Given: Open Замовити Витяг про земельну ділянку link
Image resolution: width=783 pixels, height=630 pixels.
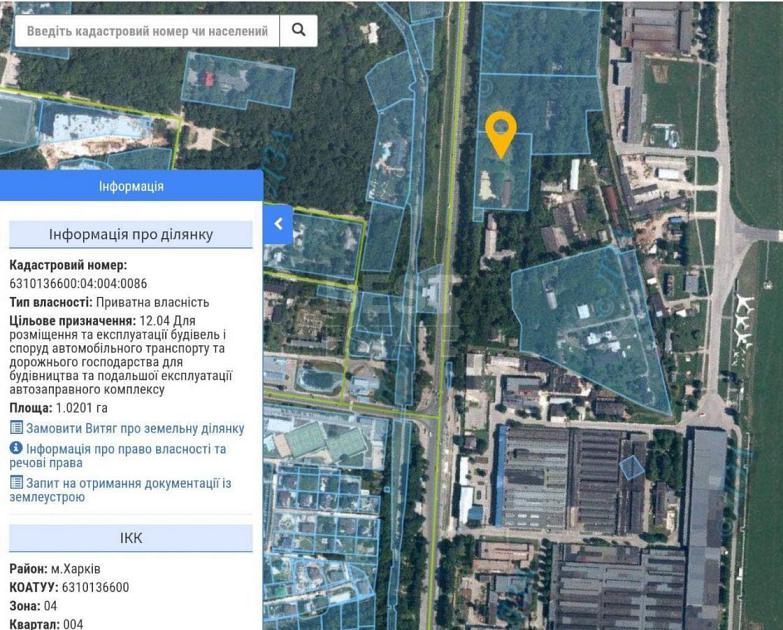Looking at the screenshot, I should pos(135,428).
